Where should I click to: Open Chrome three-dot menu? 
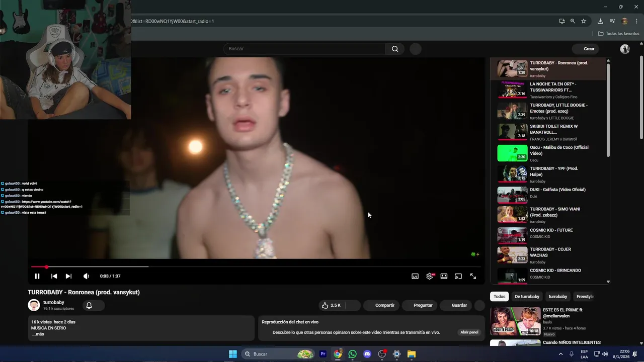click(636, 21)
